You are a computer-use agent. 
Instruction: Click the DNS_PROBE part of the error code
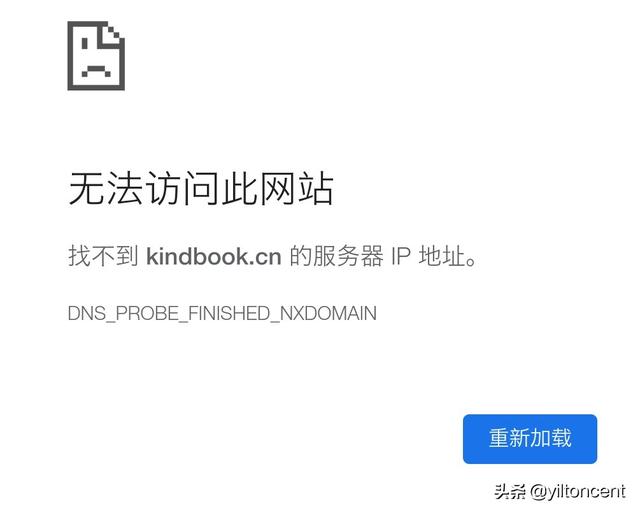click(123, 313)
